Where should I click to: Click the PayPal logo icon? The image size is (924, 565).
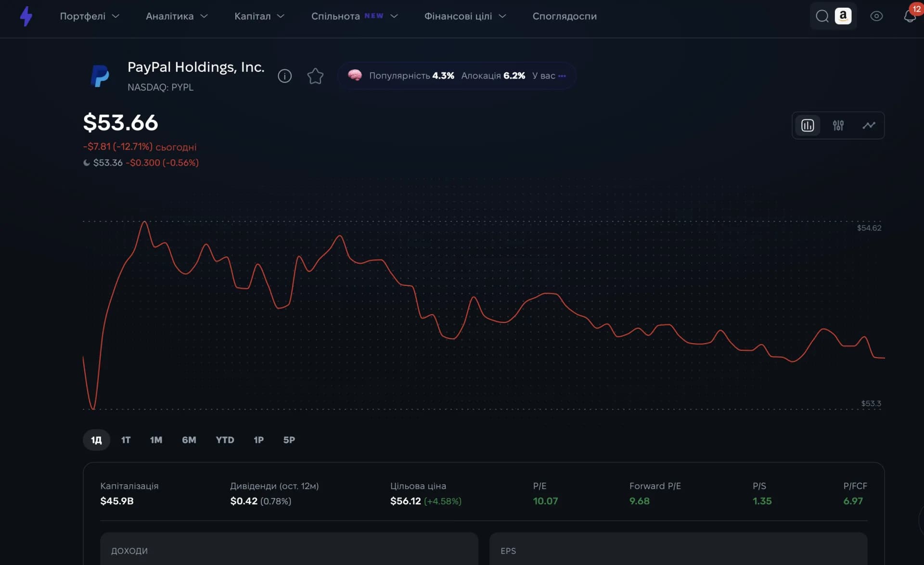100,76
